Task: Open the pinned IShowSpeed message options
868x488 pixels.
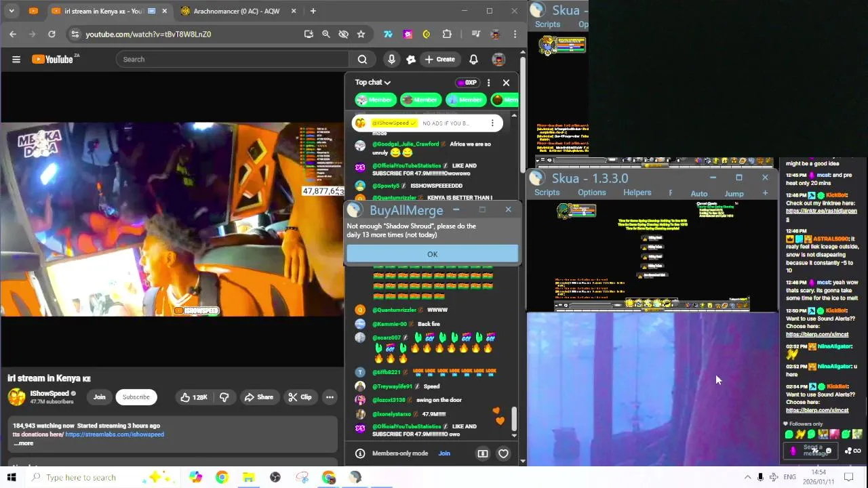Action: tap(492, 123)
